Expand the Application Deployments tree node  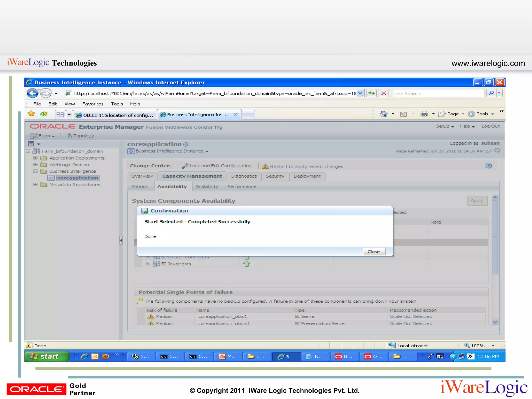click(36, 158)
